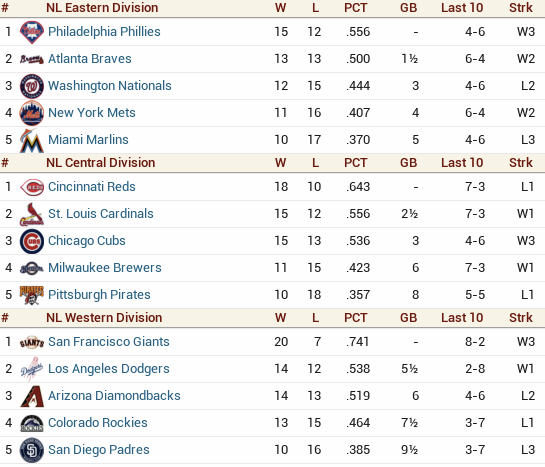Click the Cincinnati Reds logo icon
This screenshot has width=545, height=467.
32,187
